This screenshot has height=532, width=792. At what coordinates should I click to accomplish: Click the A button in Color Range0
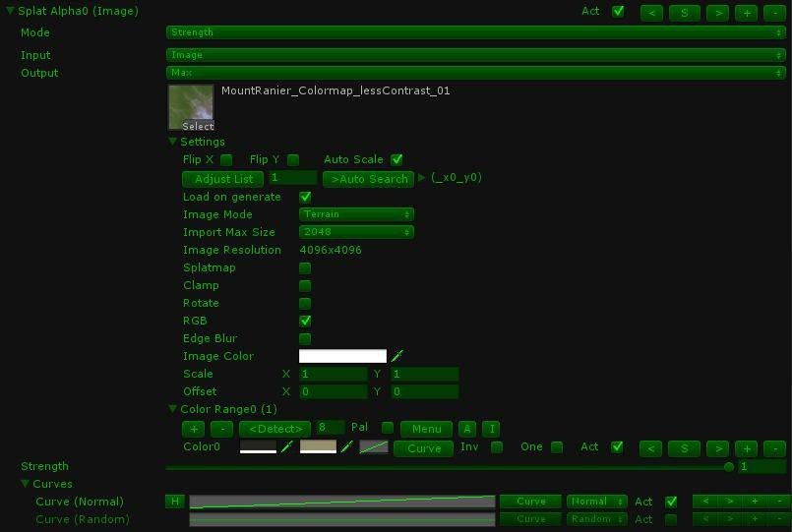(467, 429)
